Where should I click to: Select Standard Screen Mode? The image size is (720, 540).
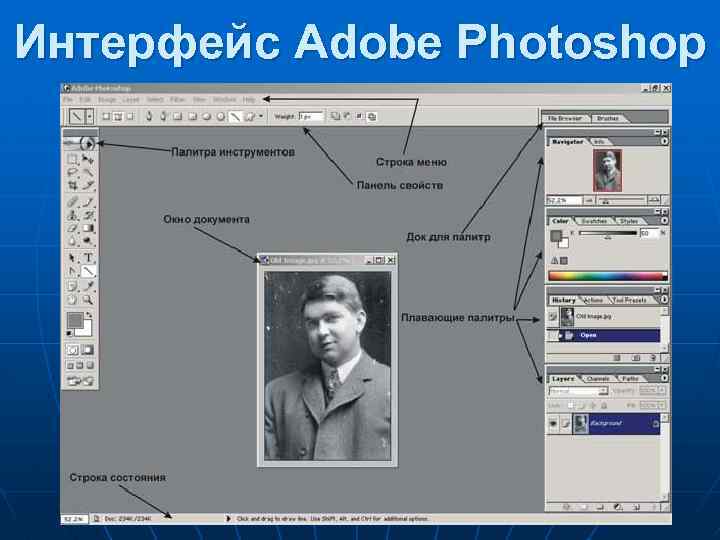(70, 366)
